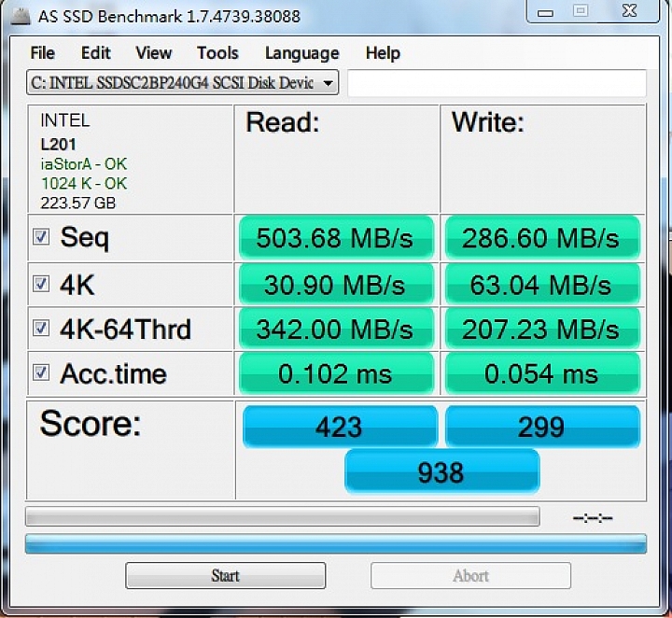Click the 4K write result 63.04 MB/s
672x618 pixels.
tap(542, 285)
